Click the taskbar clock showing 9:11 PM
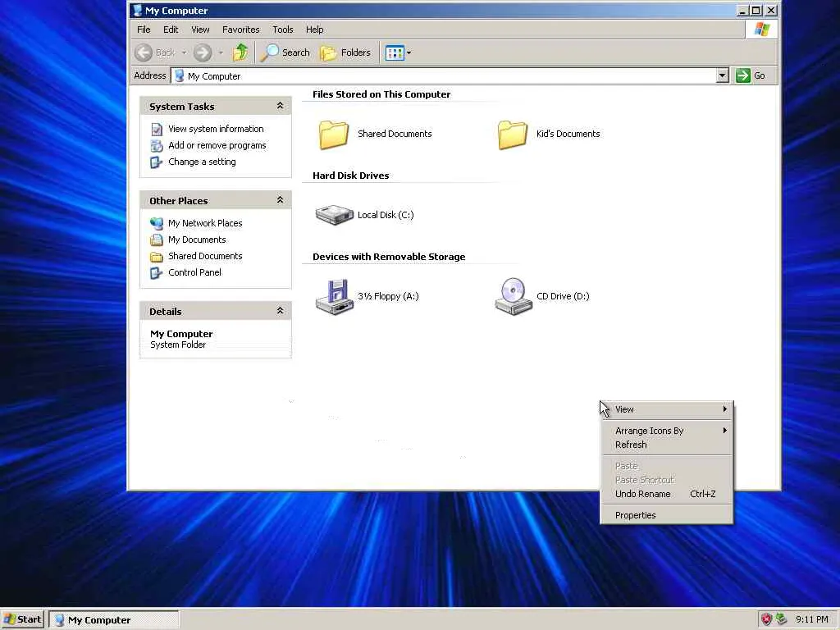This screenshot has width=840, height=630. (811, 620)
